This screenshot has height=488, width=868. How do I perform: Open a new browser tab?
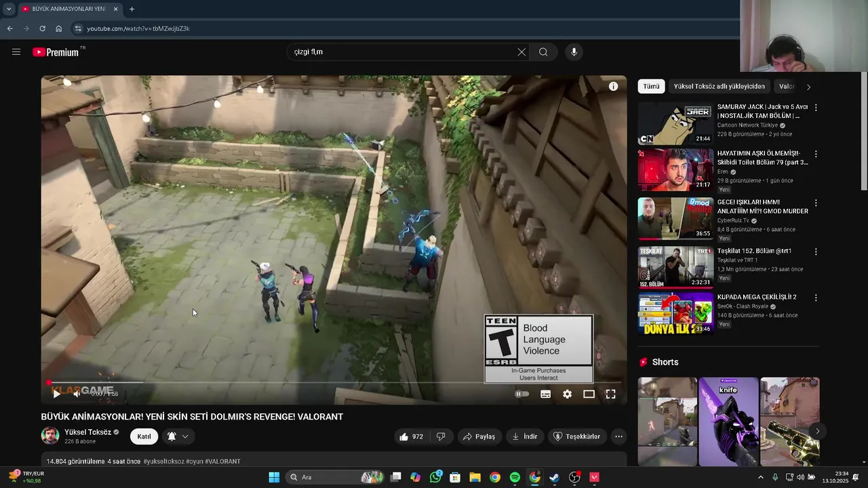(132, 9)
